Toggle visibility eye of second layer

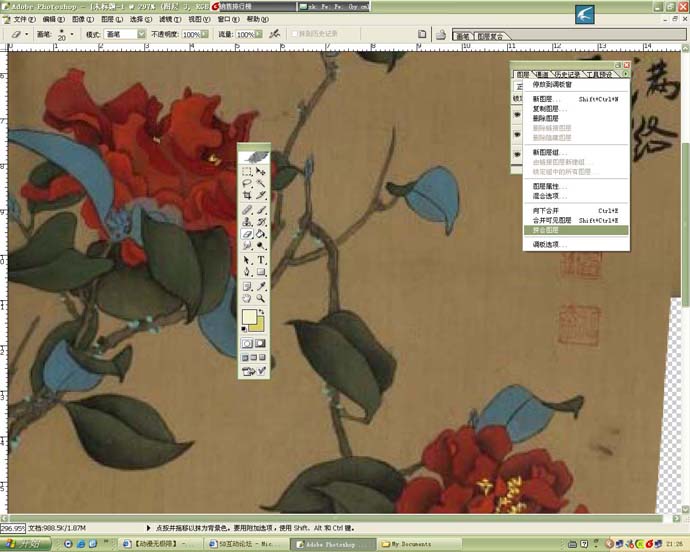click(518, 134)
